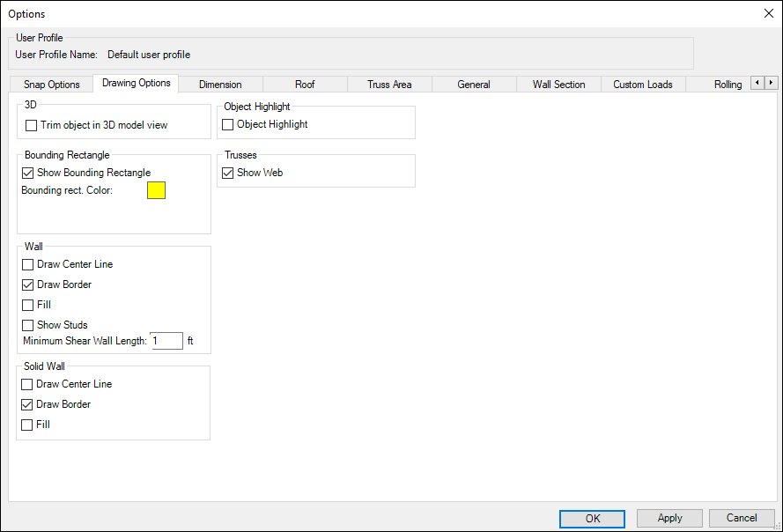Image resolution: width=783 pixels, height=532 pixels.
Task: Toggle the Object Highlight checkbox
Action: [228, 125]
